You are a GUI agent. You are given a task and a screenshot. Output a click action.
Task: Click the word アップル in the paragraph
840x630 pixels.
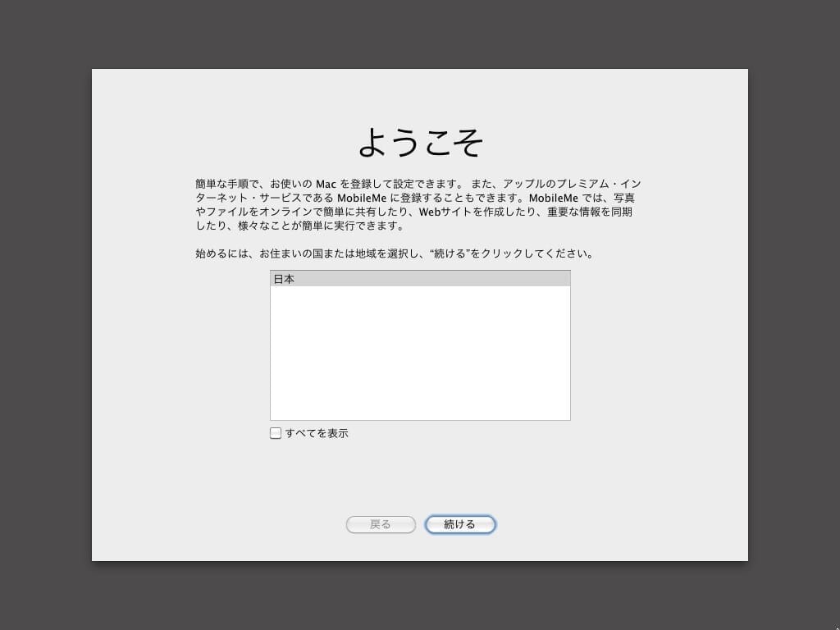[x=523, y=184]
